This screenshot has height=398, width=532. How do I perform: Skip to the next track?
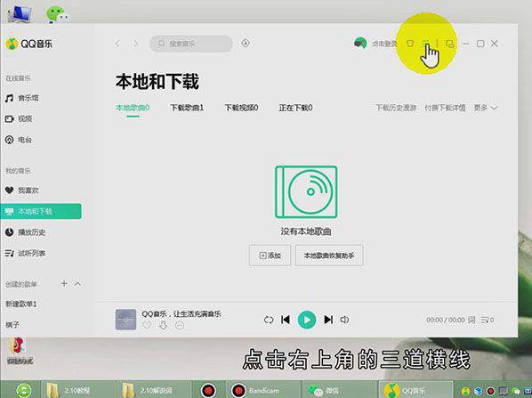[328, 320]
